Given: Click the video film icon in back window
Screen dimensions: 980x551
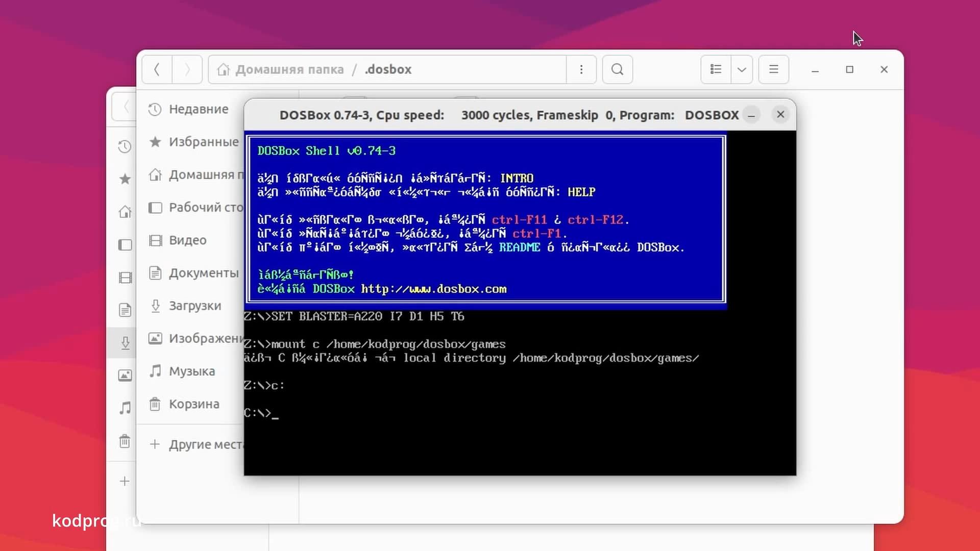Looking at the screenshot, I should click(125, 278).
